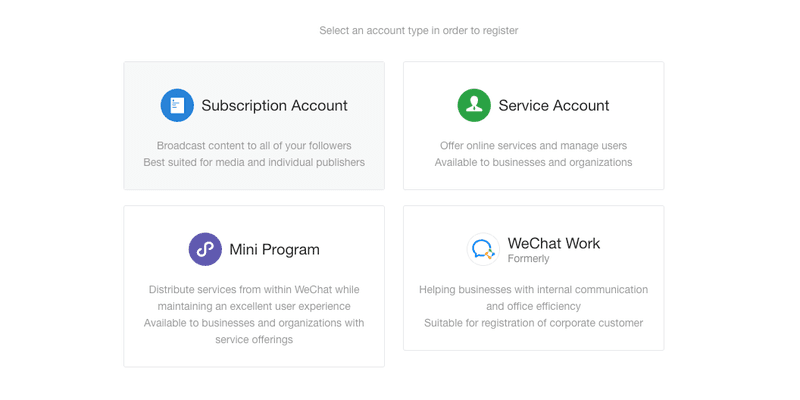This screenshot has height=400, width=800.
Task: Click 'Best suited for media and individual publishers'
Action: click(x=254, y=162)
